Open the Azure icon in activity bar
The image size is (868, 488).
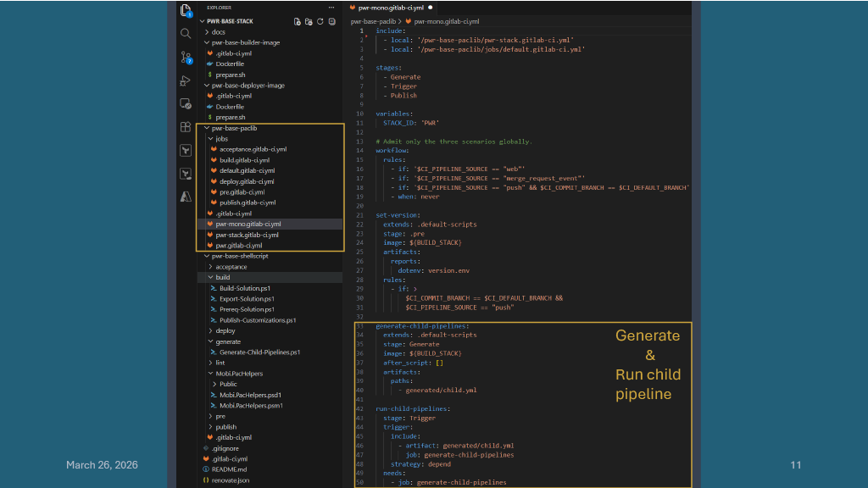(186, 197)
